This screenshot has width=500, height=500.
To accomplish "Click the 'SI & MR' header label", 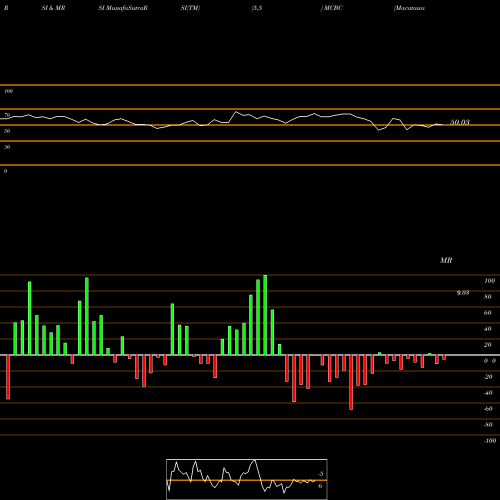I will click(x=53, y=8).
